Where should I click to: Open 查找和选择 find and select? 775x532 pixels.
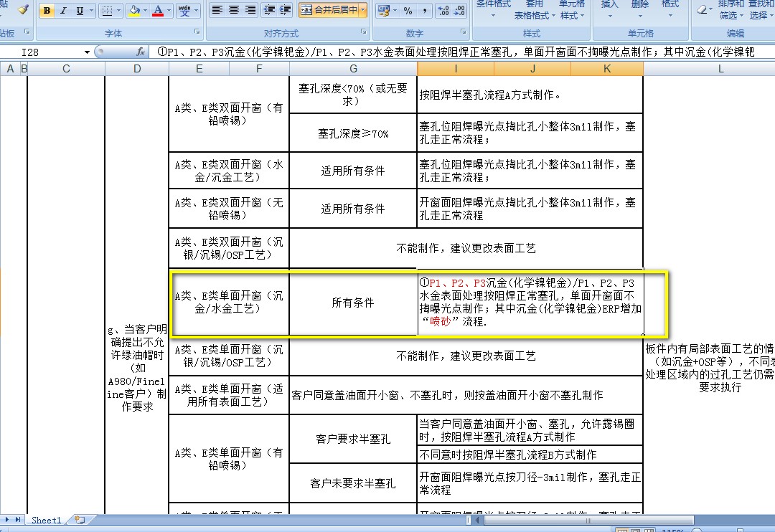coord(761,10)
